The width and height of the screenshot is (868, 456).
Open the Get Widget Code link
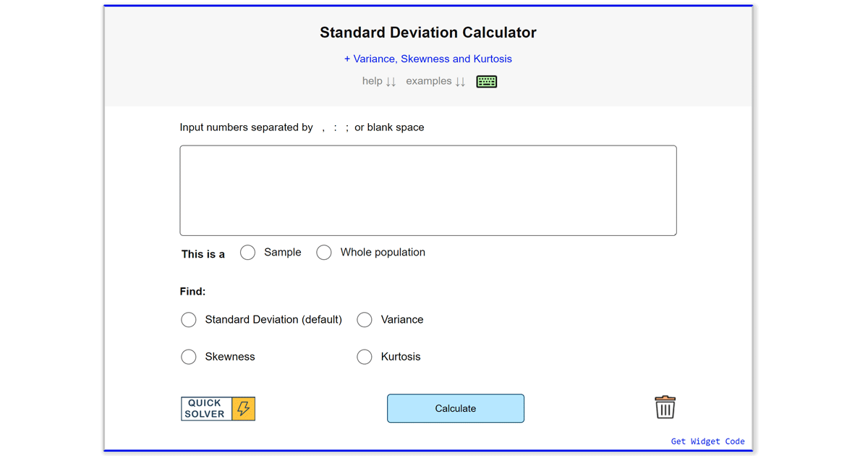click(x=707, y=441)
